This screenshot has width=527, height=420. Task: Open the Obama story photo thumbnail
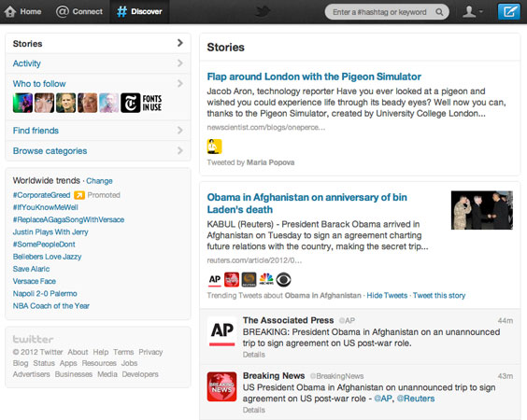(x=482, y=210)
